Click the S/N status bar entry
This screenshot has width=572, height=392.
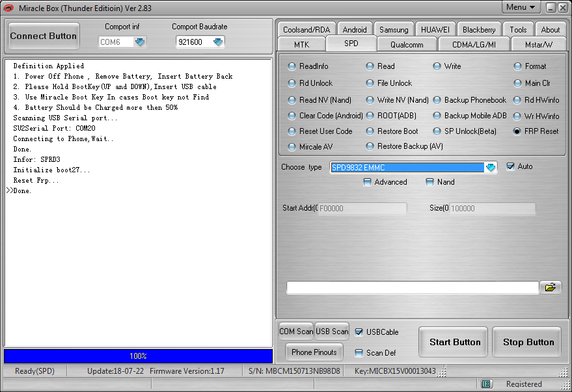tap(294, 371)
